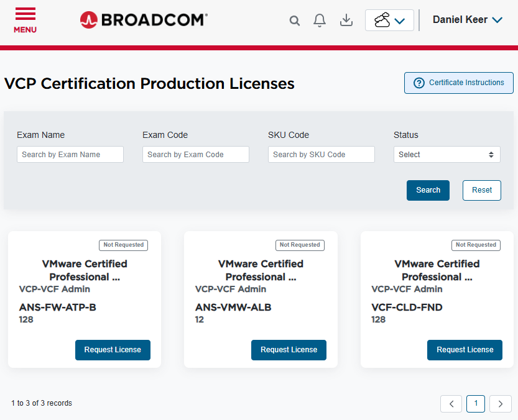
Task: Open the Status Select dropdown
Action: [x=446, y=155]
